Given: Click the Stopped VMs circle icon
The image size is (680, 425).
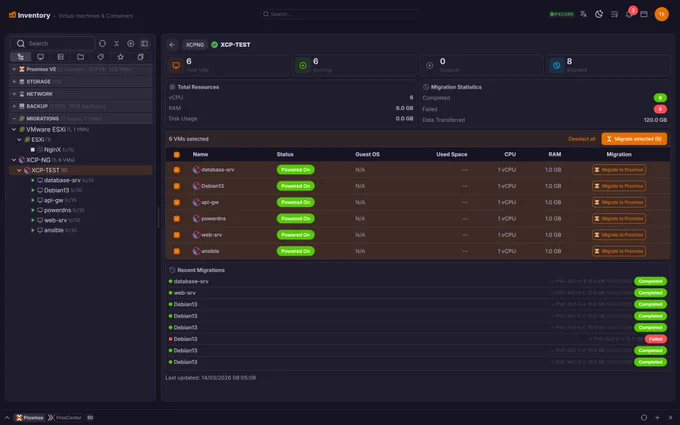Looking at the screenshot, I should [x=429, y=65].
